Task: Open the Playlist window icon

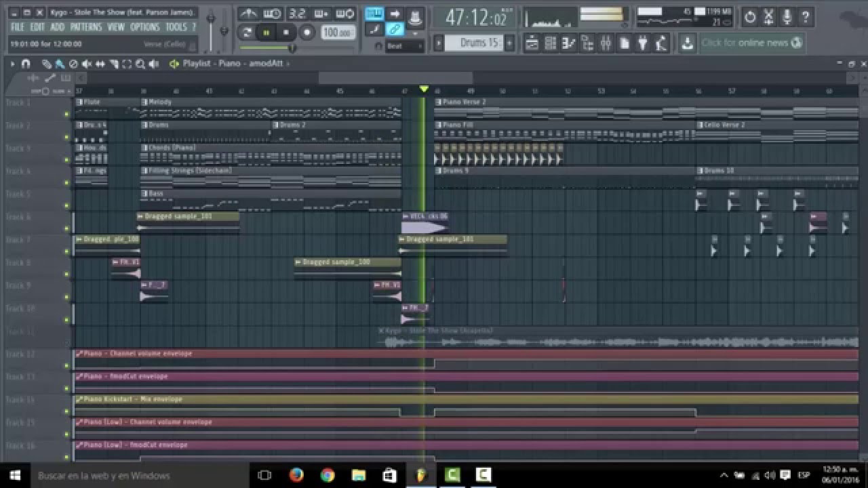Action: [x=532, y=43]
